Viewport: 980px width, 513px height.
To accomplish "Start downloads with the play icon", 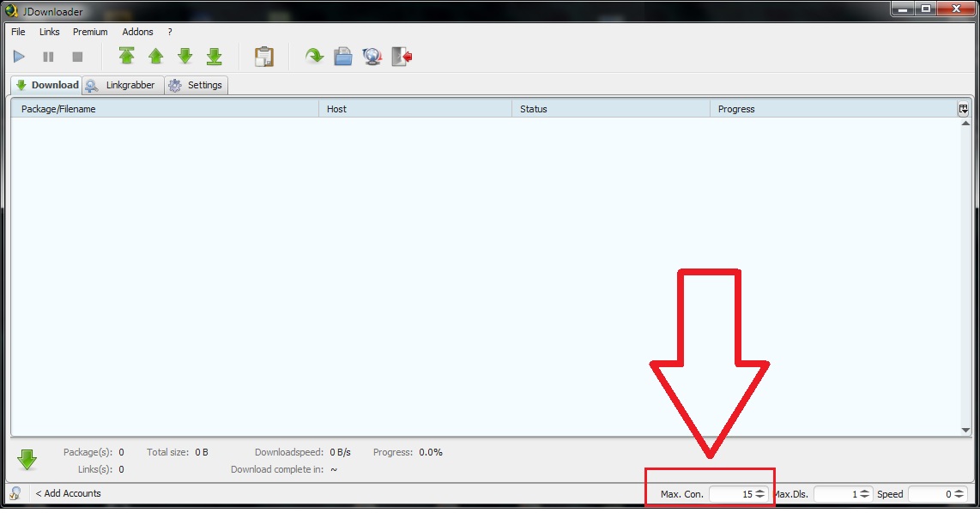I will (x=19, y=57).
